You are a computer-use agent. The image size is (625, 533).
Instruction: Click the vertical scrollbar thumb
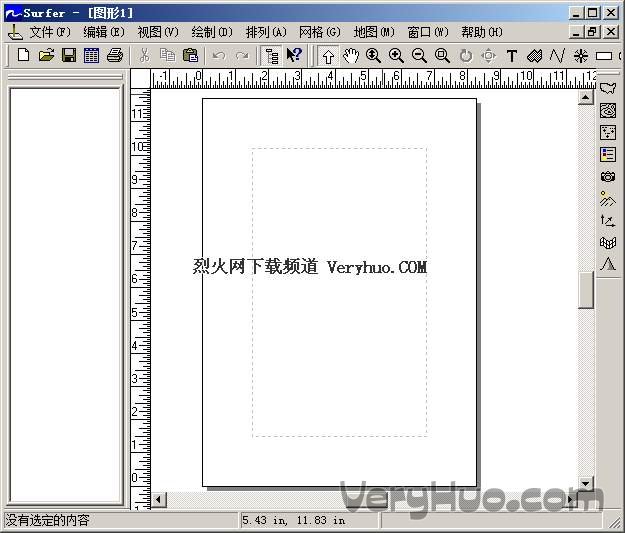[x=586, y=290]
